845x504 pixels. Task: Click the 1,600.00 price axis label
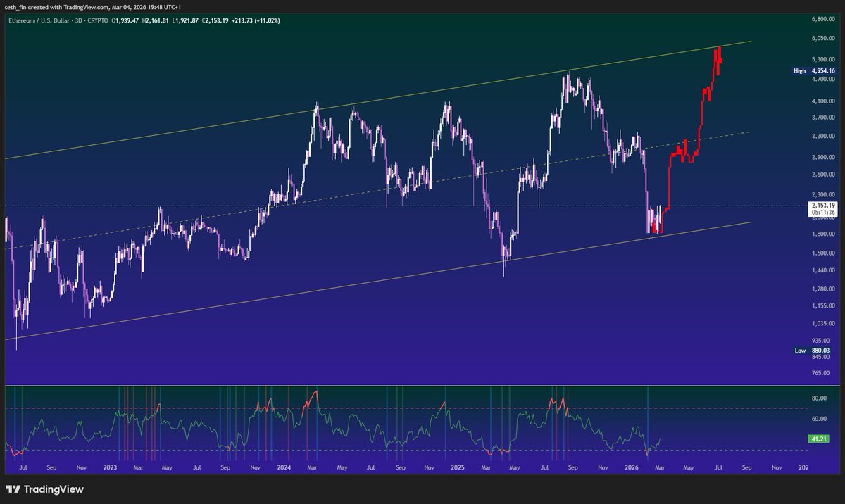[822, 253]
